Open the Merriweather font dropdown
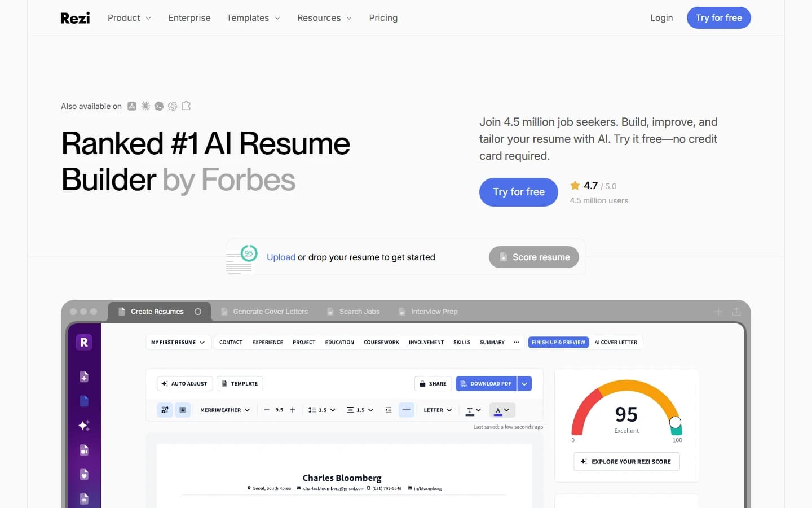The image size is (812, 508). click(225, 410)
